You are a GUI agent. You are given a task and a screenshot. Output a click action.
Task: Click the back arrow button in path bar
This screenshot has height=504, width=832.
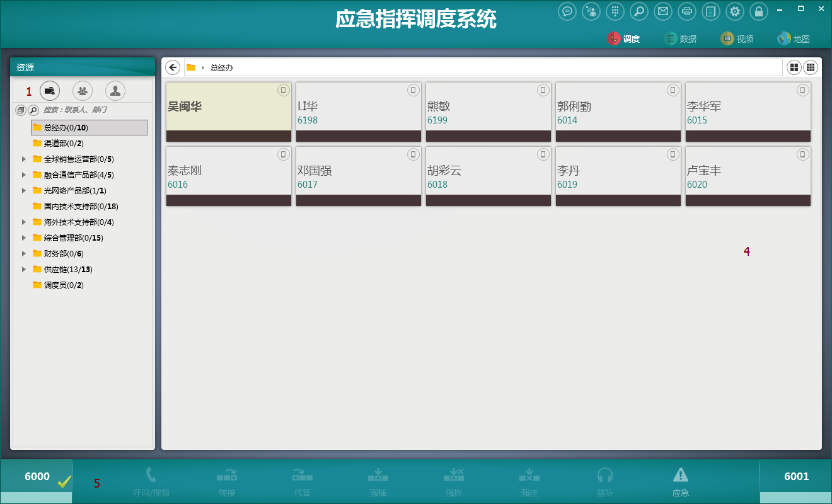click(173, 67)
